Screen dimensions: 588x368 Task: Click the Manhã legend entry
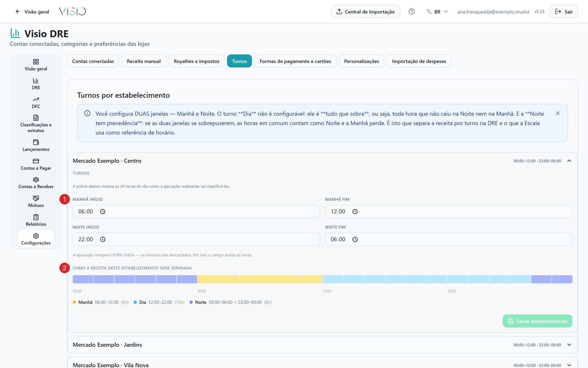tap(101, 302)
